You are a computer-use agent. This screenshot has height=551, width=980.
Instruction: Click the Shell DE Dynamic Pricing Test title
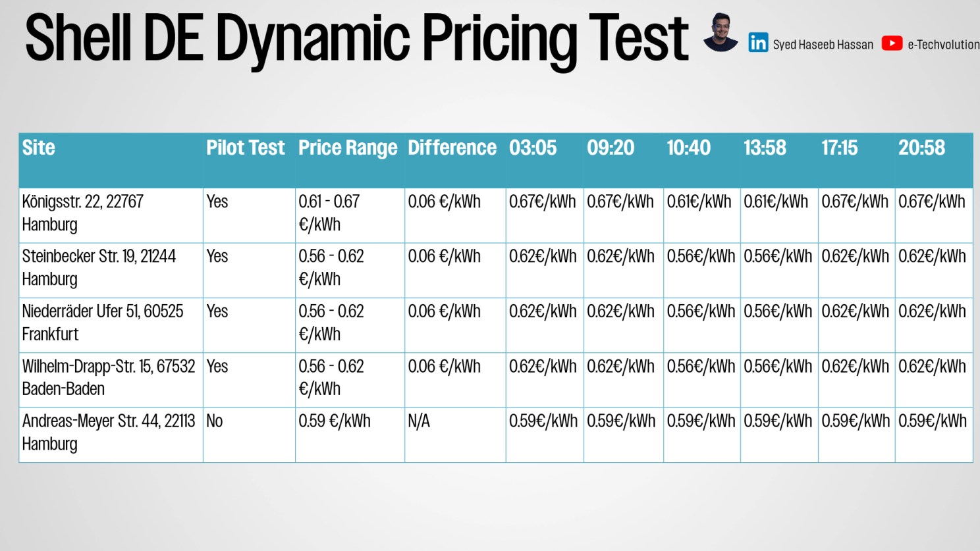pyautogui.click(x=356, y=39)
